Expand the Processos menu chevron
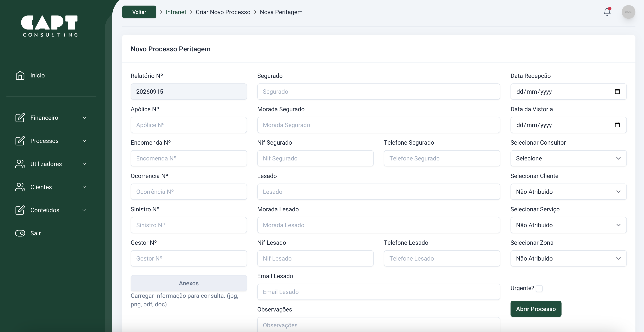 (x=84, y=141)
